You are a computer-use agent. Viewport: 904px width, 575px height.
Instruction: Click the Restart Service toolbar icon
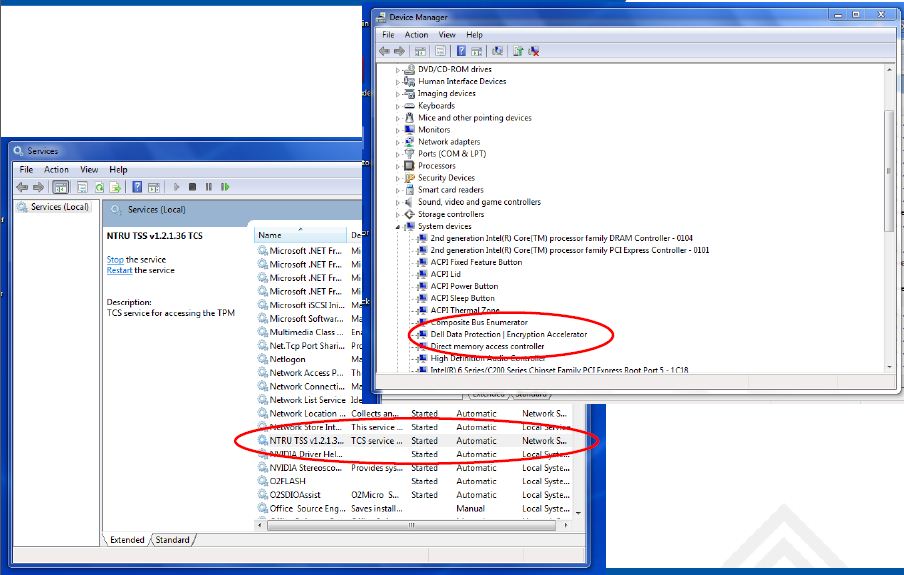pyautogui.click(x=225, y=187)
